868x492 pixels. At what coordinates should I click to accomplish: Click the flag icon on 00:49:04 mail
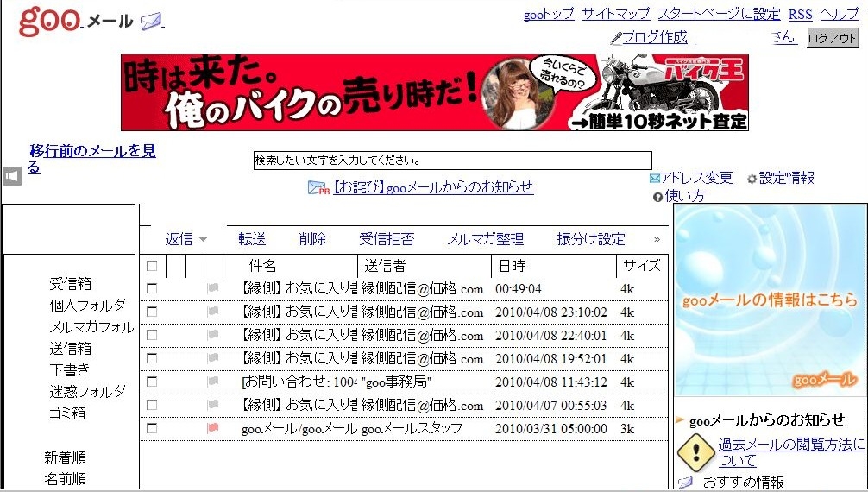[212, 288]
